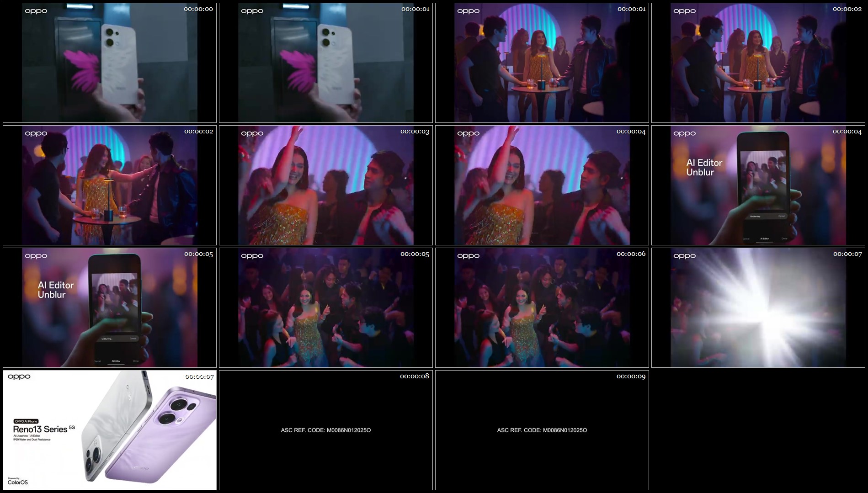Click the oppo logo in the light flash frame
Viewport: 868px width, 493px height.
(685, 256)
